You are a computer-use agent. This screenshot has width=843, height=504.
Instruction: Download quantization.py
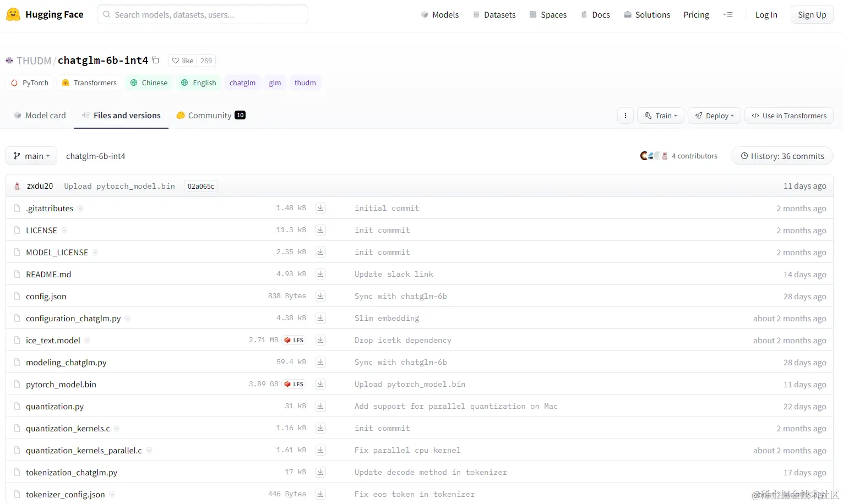[x=320, y=406]
